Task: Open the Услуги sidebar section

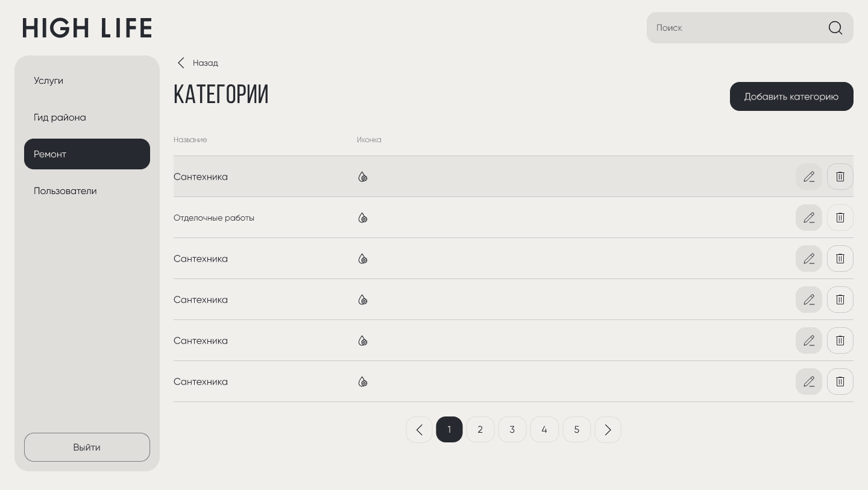Action: (48, 81)
